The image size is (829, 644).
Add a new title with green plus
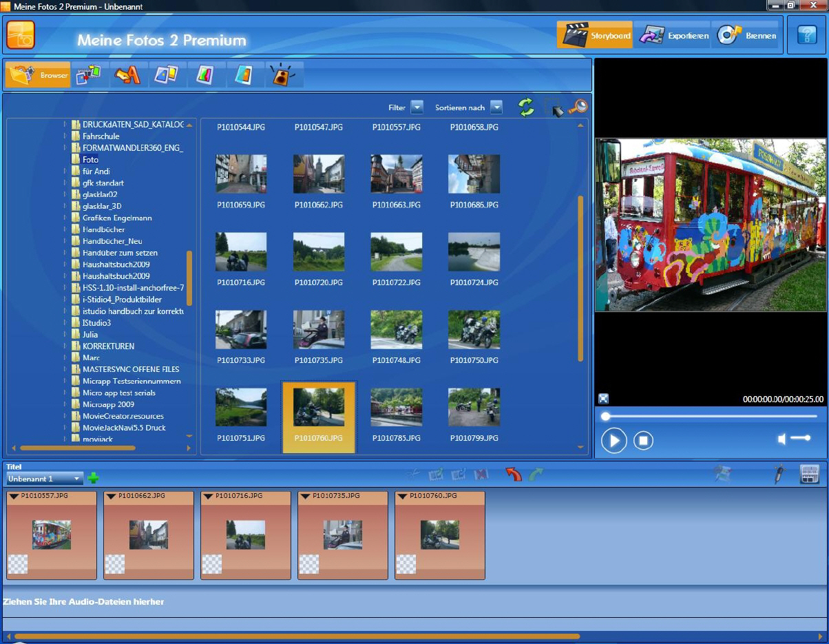point(93,478)
